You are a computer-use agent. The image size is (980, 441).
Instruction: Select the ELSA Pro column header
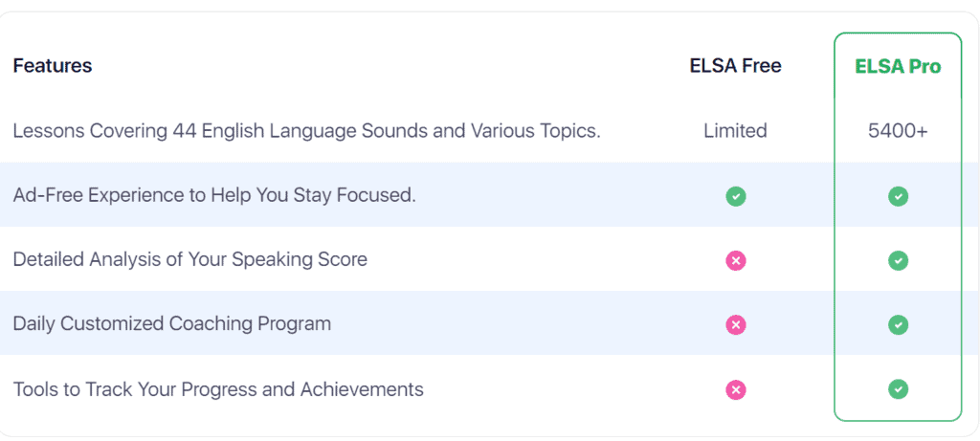[898, 66]
